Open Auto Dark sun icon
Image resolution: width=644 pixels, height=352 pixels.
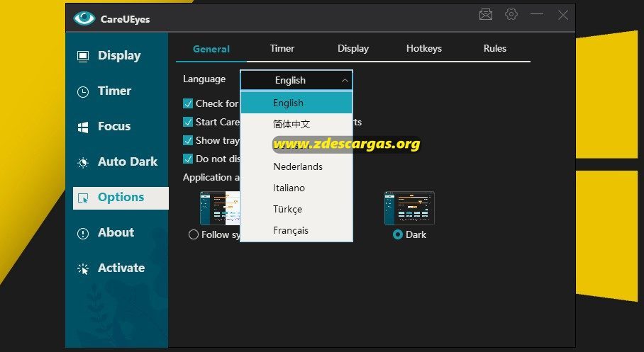click(x=83, y=163)
